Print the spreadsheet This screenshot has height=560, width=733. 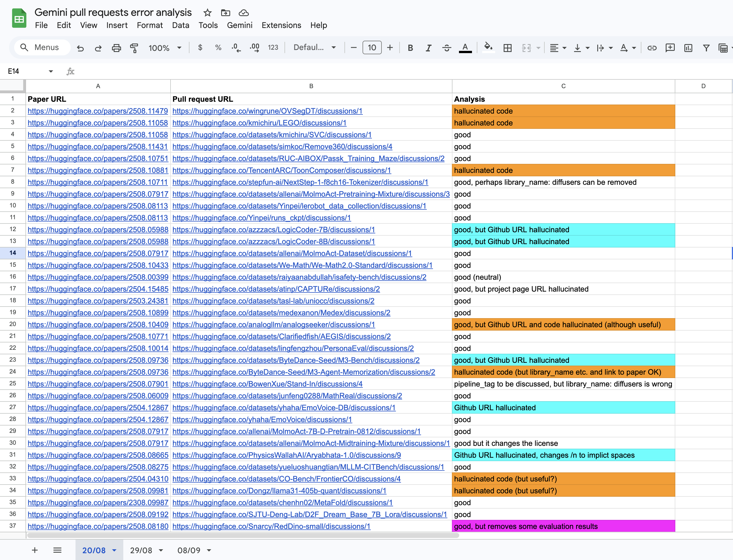point(116,48)
